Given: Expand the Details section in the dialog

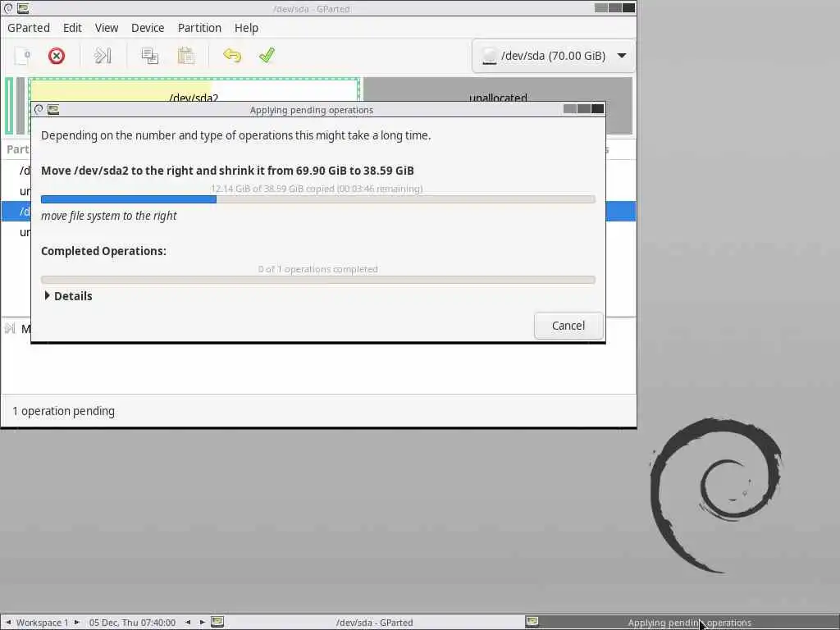Looking at the screenshot, I should click(68, 296).
